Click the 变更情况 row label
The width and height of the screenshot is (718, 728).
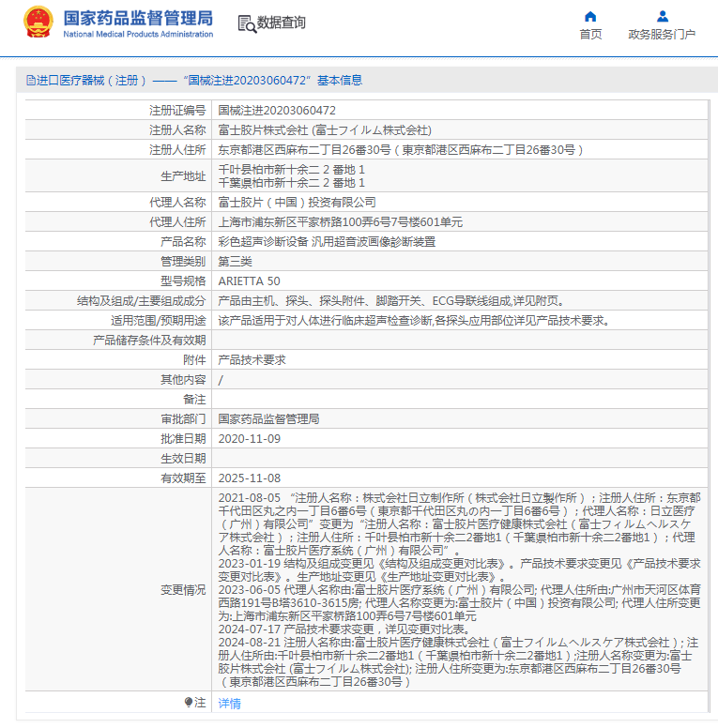point(183,590)
